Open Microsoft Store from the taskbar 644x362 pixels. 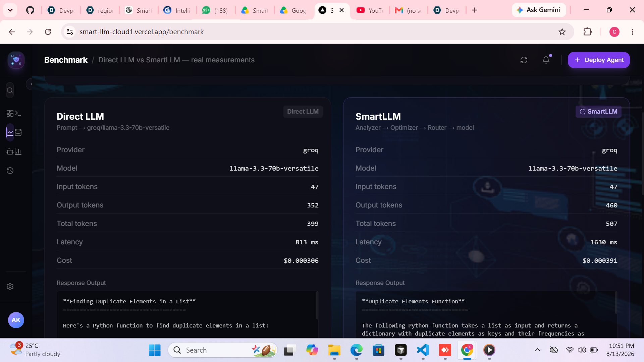click(379, 350)
